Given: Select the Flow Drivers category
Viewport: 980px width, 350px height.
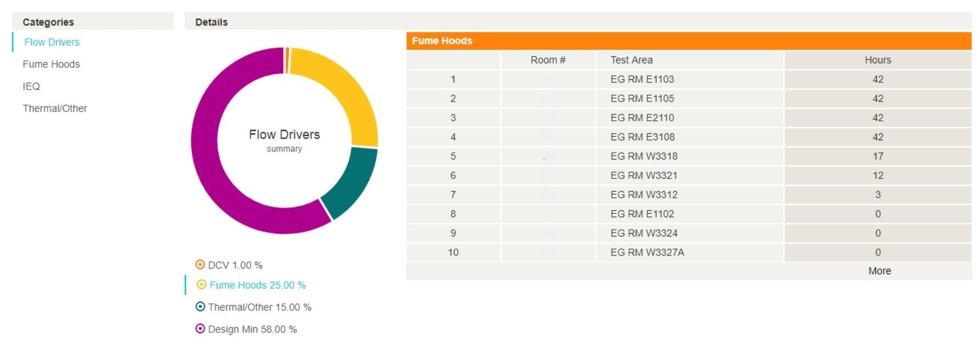Looking at the screenshot, I should 51,42.
